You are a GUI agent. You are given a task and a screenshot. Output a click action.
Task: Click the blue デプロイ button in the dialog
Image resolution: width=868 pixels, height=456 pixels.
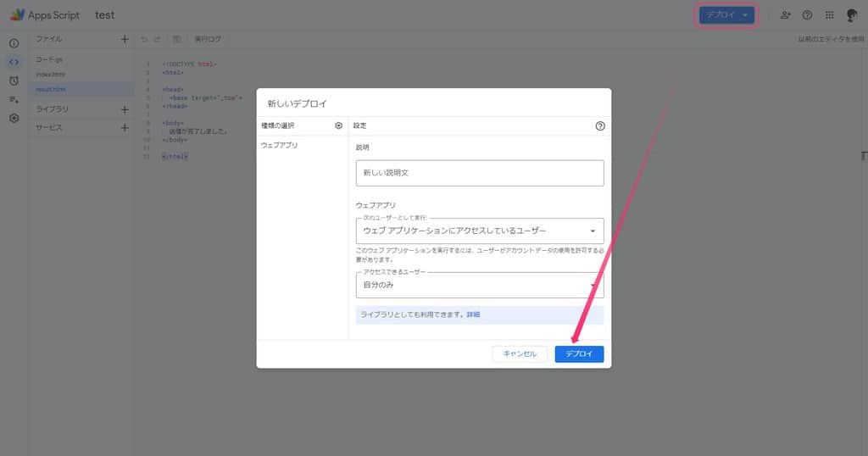coord(579,353)
